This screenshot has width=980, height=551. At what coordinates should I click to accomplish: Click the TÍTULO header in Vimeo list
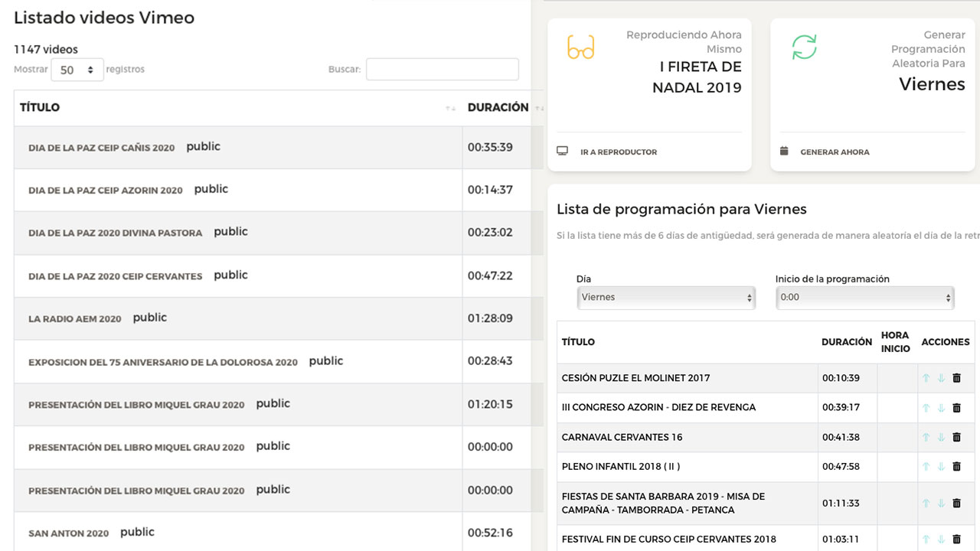coord(40,107)
